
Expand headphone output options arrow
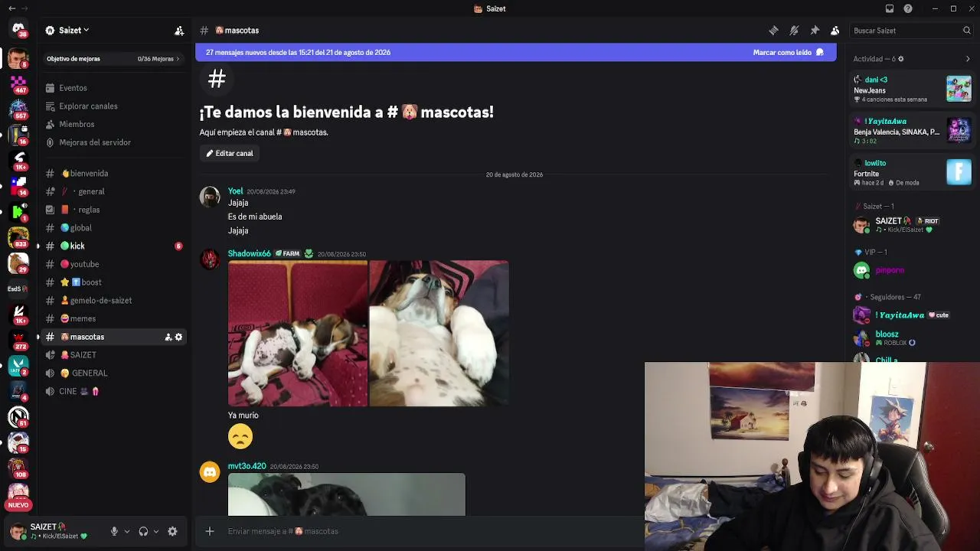click(155, 531)
